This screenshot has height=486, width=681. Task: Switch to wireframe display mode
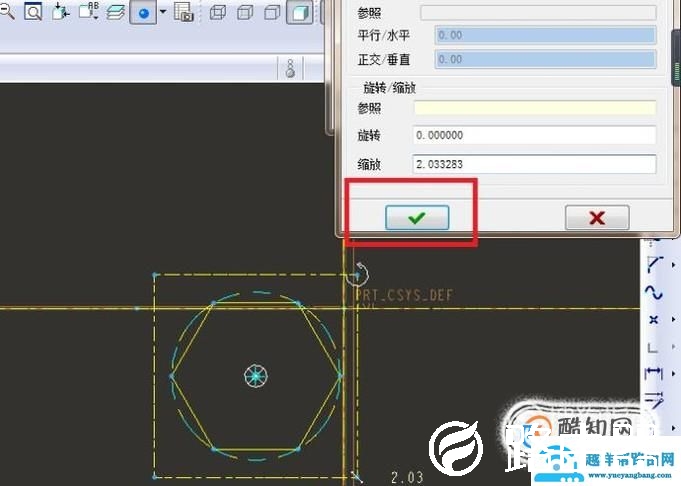(x=218, y=13)
